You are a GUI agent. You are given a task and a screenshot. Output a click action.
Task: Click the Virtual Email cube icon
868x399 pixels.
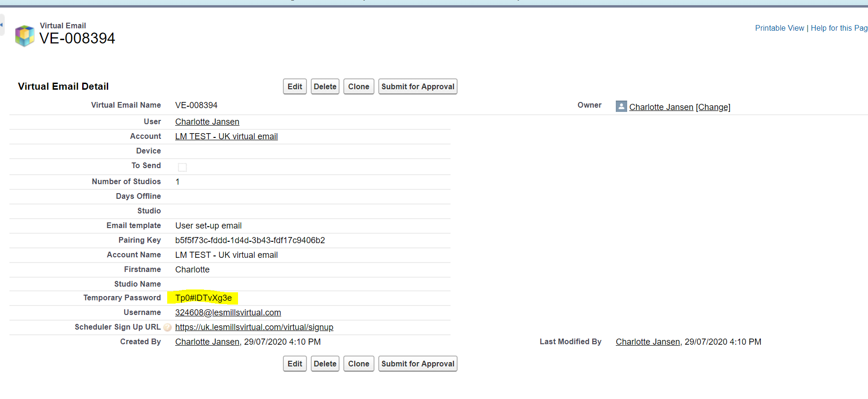click(x=25, y=36)
